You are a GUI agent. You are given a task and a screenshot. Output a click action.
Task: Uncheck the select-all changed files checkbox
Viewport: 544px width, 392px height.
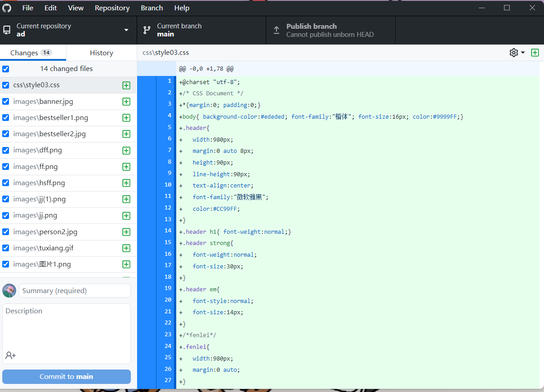pyautogui.click(x=5, y=69)
